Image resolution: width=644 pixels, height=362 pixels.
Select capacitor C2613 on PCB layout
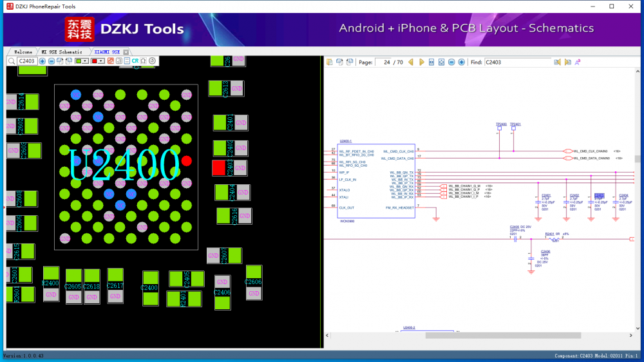[226, 88]
